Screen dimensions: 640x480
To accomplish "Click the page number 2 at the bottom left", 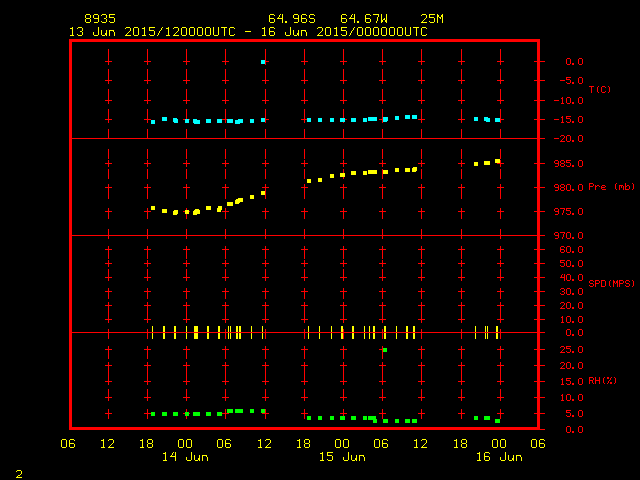I will pyautogui.click(x=19, y=474).
